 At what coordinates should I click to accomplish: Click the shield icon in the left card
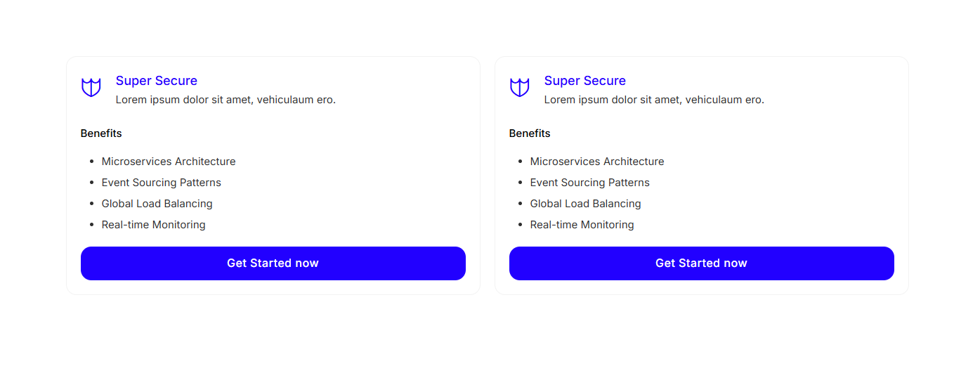tap(91, 88)
